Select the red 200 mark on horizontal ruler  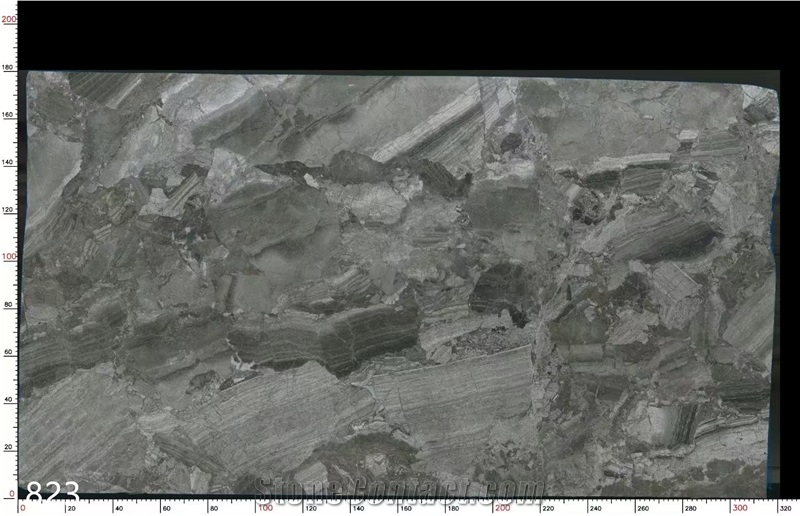pyautogui.click(x=503, y=508)
